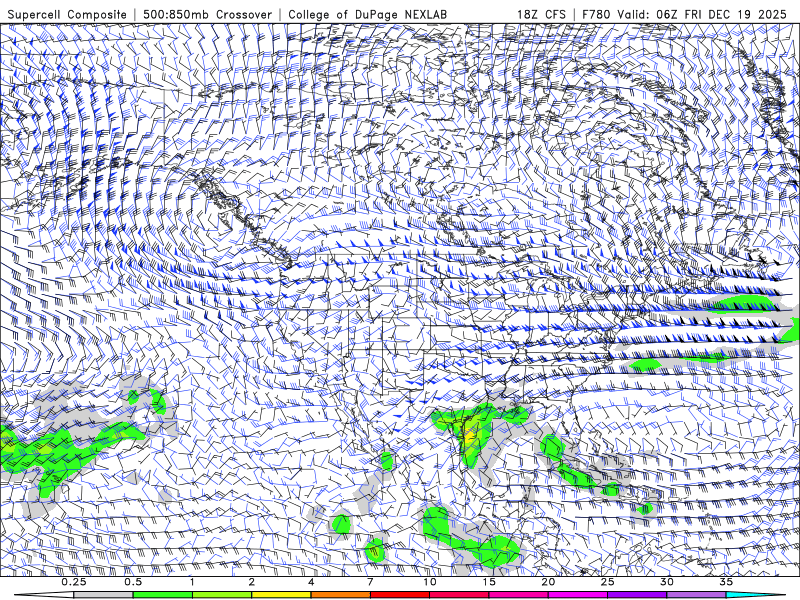This screenshot has width=800, height=600.
Task: Select the yellow-green 1–2 color bar segment
Action: 222,595
